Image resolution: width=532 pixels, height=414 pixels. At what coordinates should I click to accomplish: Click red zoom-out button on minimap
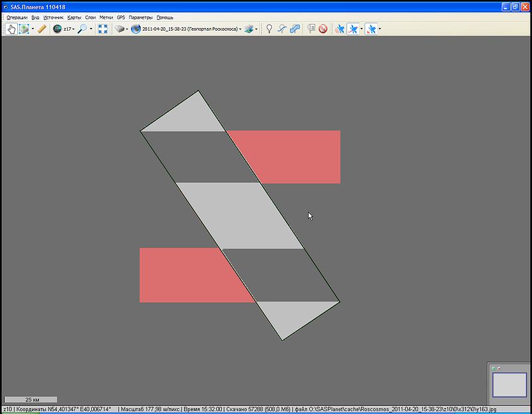point(499,368)
